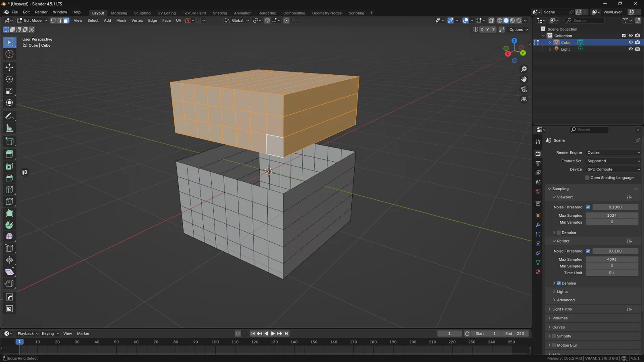The width and height of the screenshot is (644, 362).
Task: Enable the Motion Blur checkbox
Action: point(554,345)
